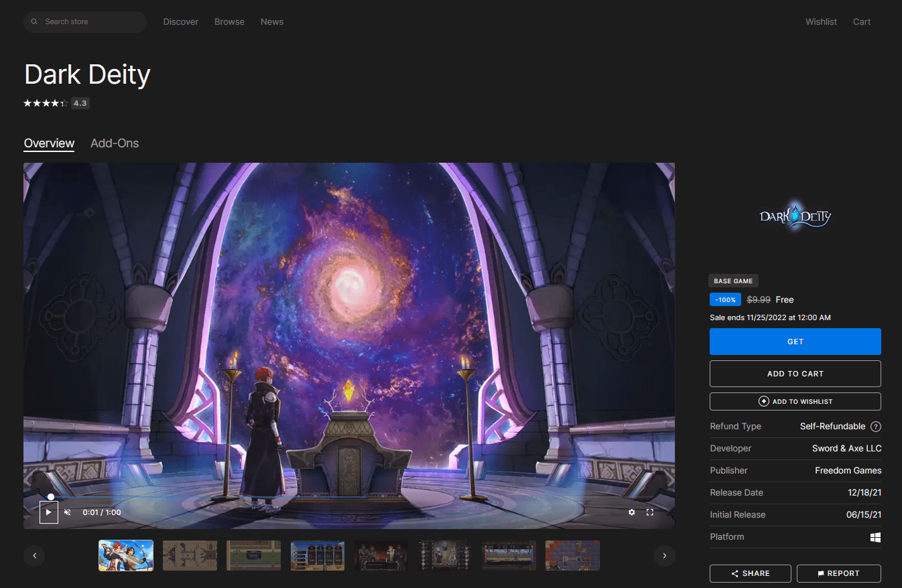This screenshot has width=902, height=588.
Task: Select the sixth media thumbnail
Action: pyautogui.click(x=445, y=555)
